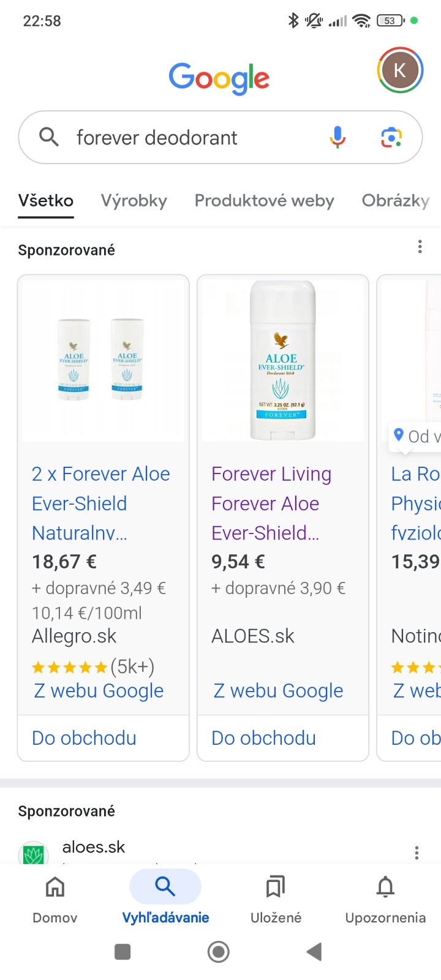Tap the single Aloe Ever-Shield product image
This screenshot has width=441, height=980.
coord(283,360)
